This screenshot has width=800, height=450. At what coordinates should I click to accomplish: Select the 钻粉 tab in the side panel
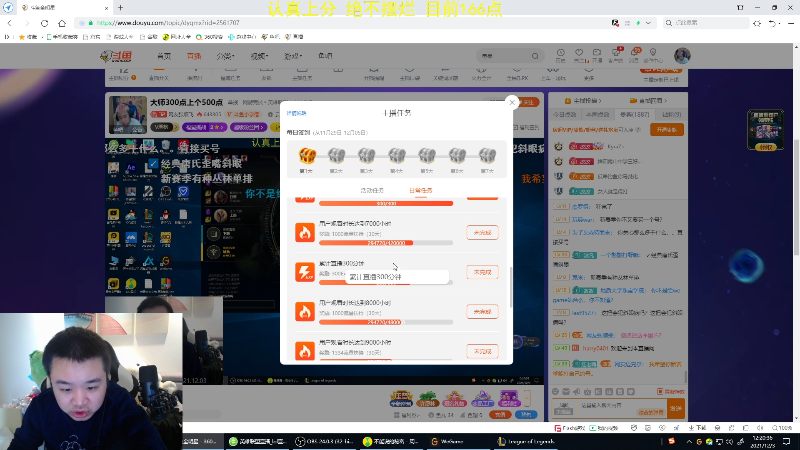(x=671, y=114)
